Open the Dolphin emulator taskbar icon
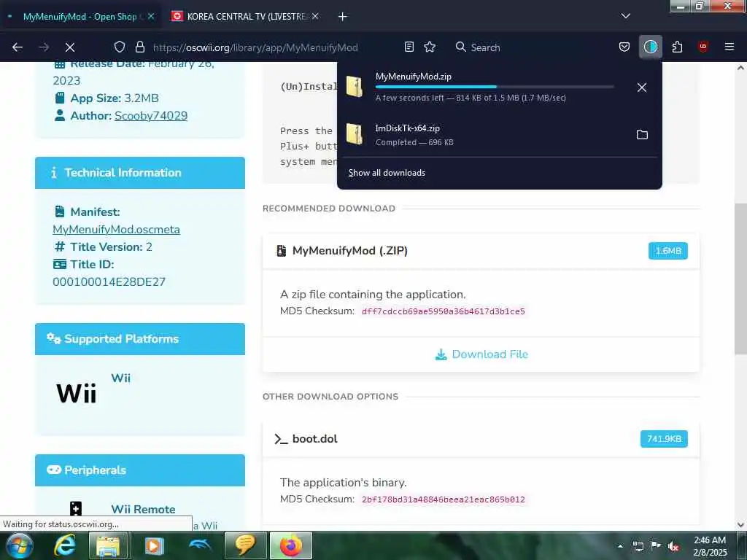This screenshot has height=560, width=747. coord(199,545)
